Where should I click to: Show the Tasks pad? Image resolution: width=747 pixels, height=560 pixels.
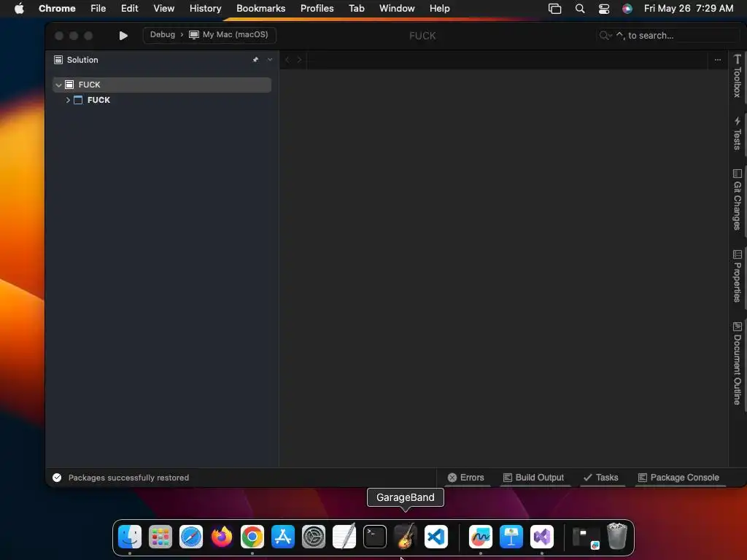pyautogui.click(x=601, y=478)
